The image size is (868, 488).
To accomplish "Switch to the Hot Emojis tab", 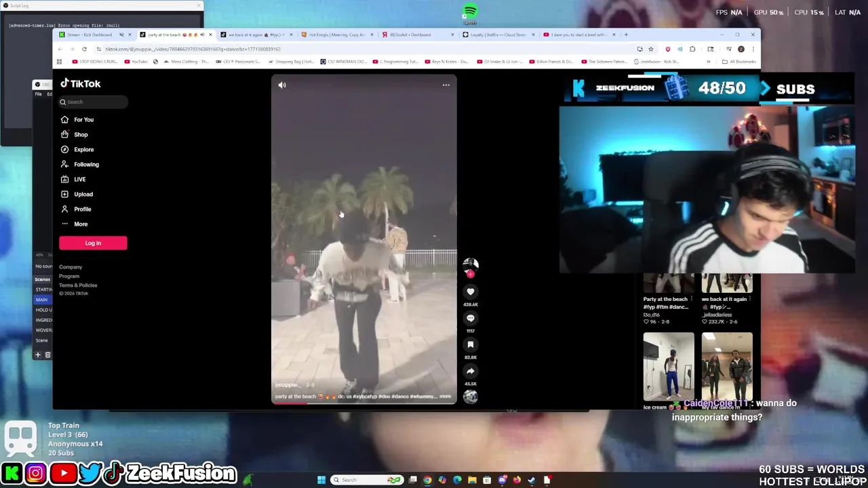I will point(337,35).
